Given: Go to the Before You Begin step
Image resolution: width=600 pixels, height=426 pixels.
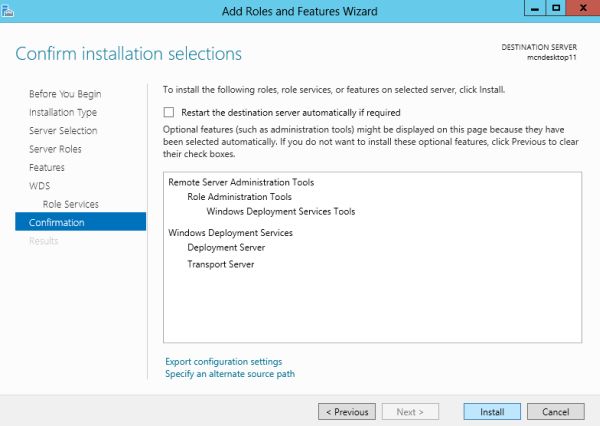Looking at the screenshot, I should pos(65,94).
